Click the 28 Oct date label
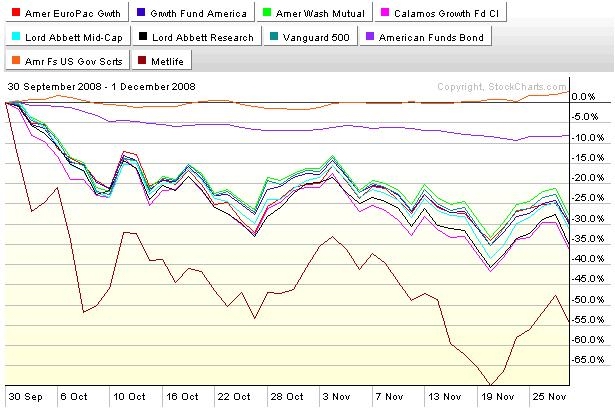This screenshot has height=411, width=615. [x=287, y=396]
